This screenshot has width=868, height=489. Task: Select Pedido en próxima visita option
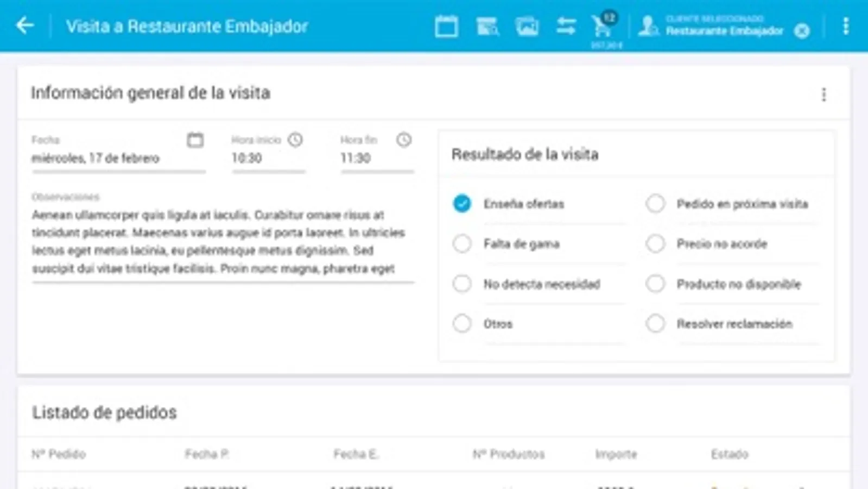click(655, 204)
